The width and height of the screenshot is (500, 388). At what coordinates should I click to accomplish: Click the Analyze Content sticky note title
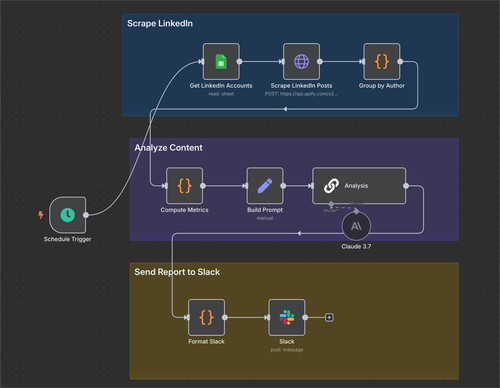[168, 148]
